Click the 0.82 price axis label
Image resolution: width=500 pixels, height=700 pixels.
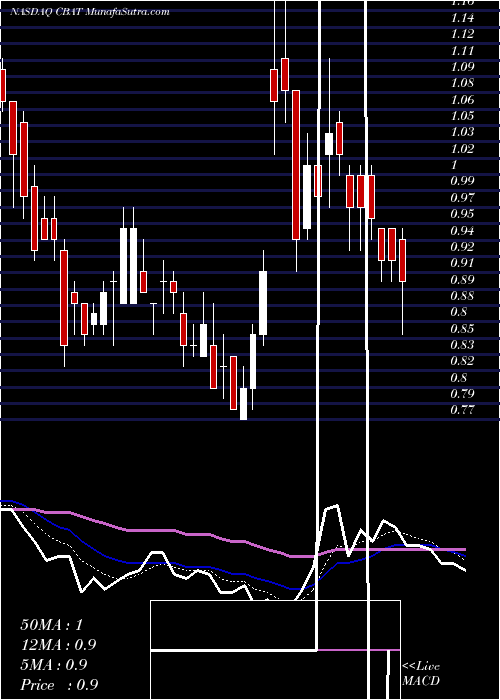pyautogui.click(x=462, y=361)
